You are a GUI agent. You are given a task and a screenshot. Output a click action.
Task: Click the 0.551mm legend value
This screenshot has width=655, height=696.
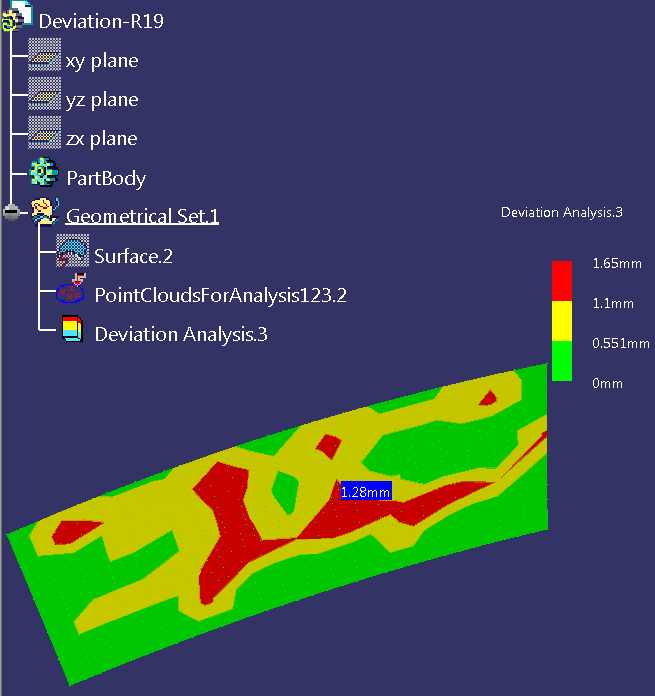tap(621, 344)
